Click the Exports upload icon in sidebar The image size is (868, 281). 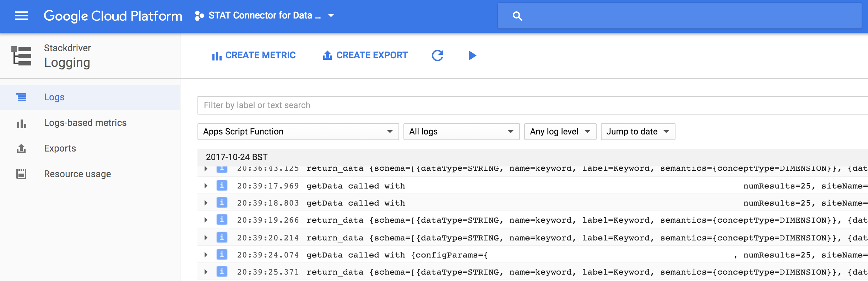pyautogui.click(x=21, y=148)
